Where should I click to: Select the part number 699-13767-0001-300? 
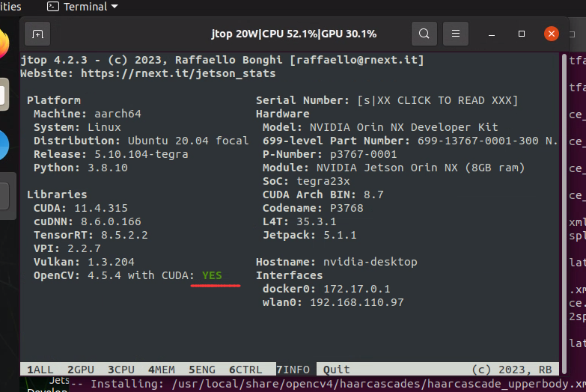click(x=478, y=141)
